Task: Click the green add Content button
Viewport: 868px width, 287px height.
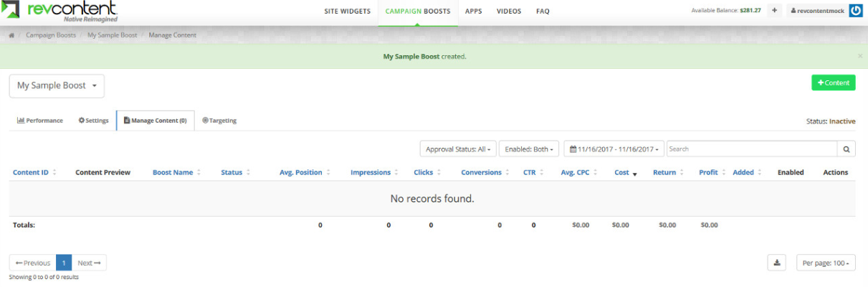Action: coord(833,83)
